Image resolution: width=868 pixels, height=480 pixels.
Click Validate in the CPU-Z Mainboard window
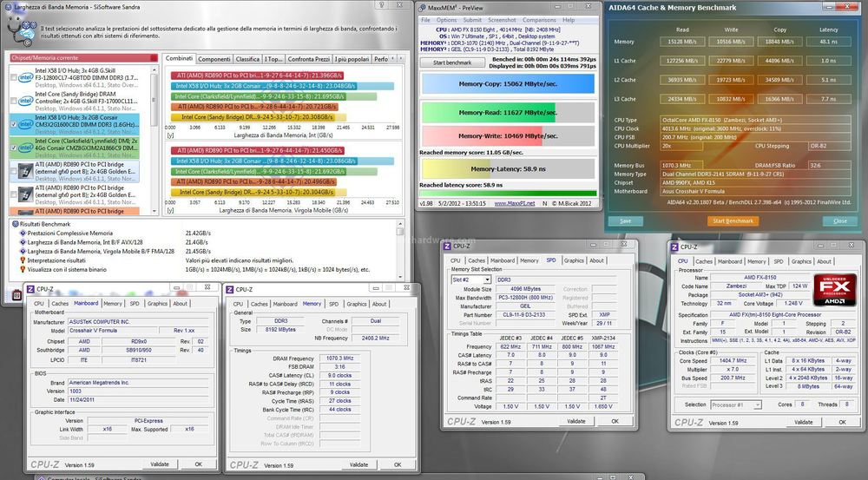[x=160, y=464]
